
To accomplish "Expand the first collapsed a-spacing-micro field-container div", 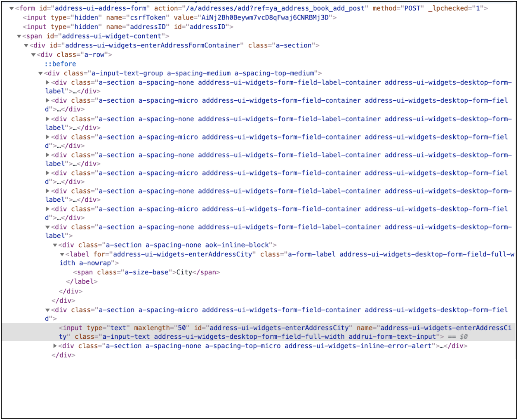I will [48, 101].
